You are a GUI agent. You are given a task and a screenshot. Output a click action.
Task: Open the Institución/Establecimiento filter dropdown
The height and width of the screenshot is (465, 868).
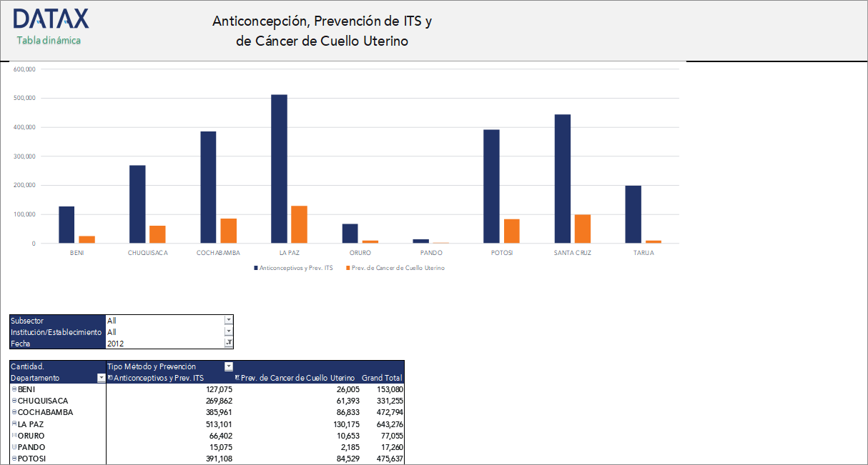click(229, 331)
